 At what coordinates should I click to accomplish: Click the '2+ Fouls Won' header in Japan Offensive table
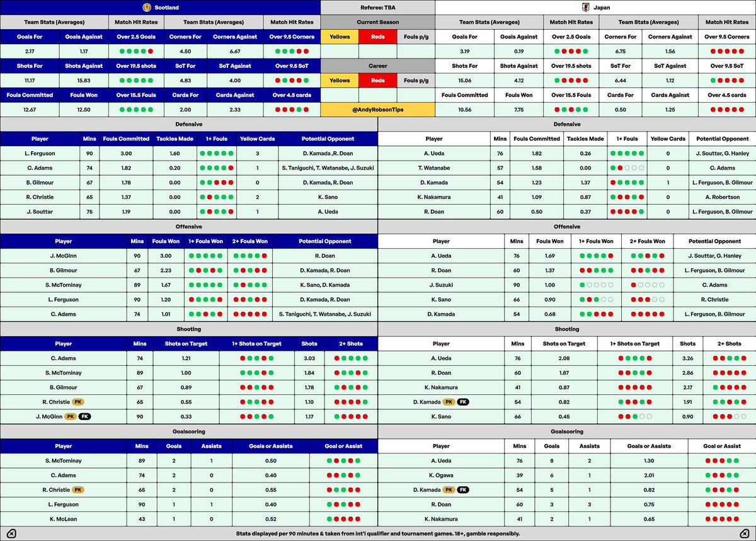pos(648,241)
